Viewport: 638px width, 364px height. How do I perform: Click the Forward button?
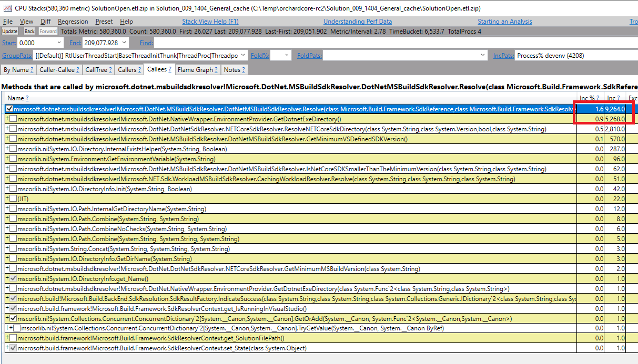point(48,32)
